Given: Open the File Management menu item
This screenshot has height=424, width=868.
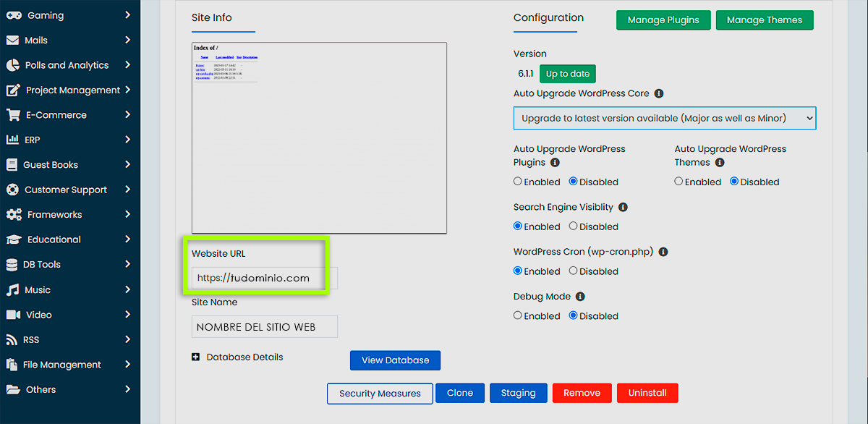Looking at the screenshot, I should click(62, 365).
